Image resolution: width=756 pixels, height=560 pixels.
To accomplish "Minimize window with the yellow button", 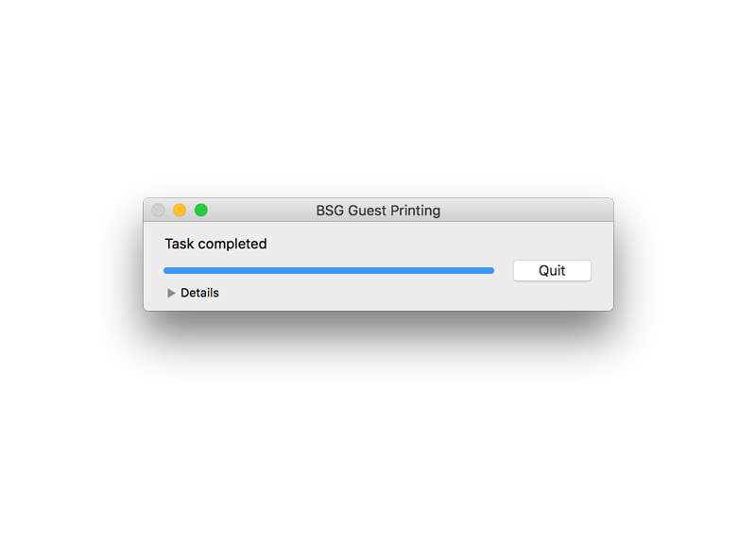I will [180, 211].
